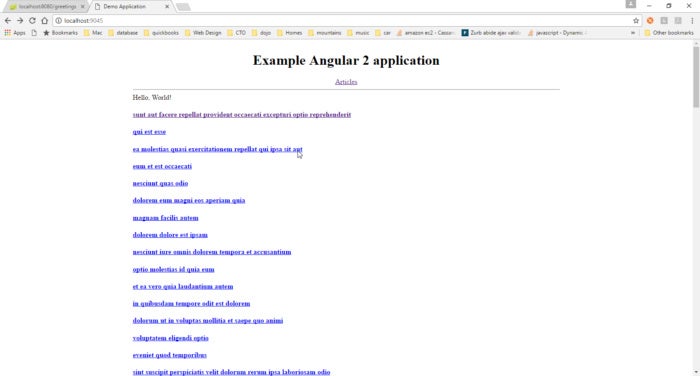The image size is (700, 376).
Task: Open the Homes bookmark folder
Action: (x=290, y=33)
